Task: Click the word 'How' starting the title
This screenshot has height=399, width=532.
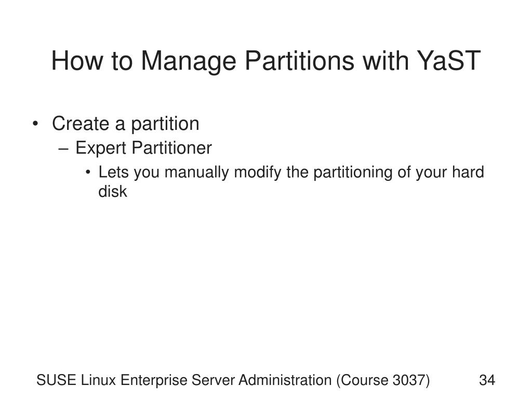Action: coord(77,60)
